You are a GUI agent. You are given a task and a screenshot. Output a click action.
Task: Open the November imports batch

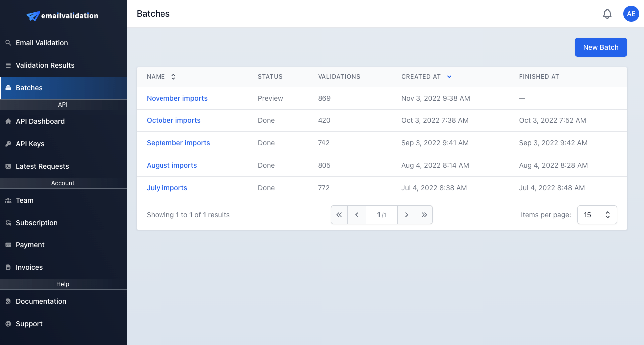pyautogui.click(x=177, y=98)
